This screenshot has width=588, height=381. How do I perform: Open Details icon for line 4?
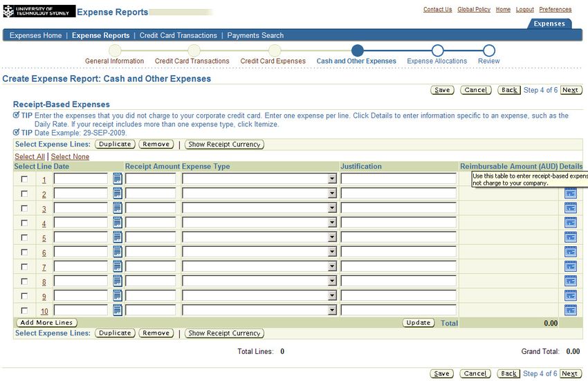(571, 223)
